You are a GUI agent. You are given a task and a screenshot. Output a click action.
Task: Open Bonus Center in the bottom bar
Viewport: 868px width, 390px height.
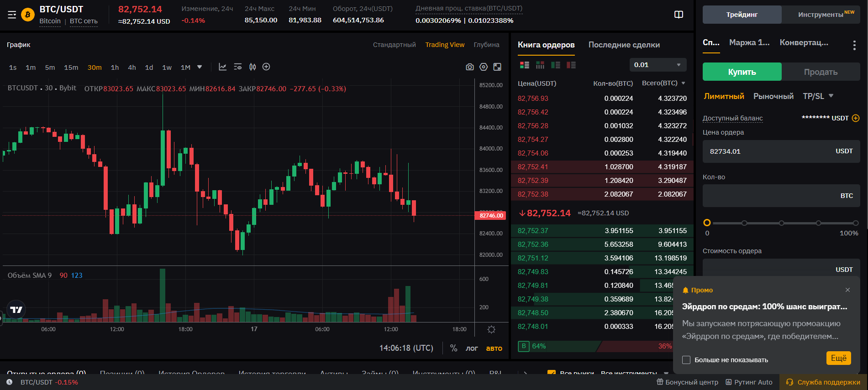click(x=687, y=382)
